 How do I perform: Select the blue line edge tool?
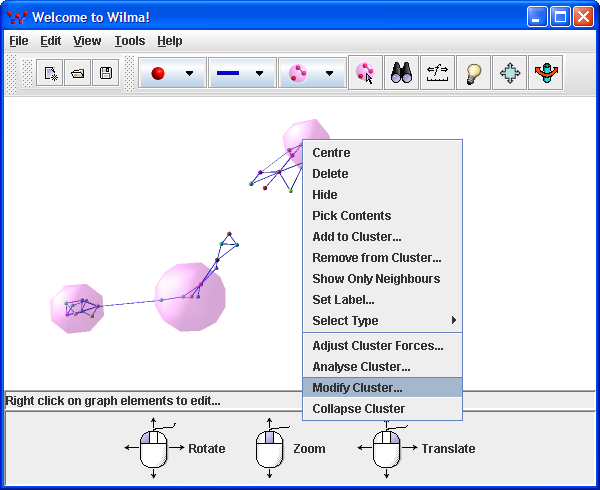228,73
